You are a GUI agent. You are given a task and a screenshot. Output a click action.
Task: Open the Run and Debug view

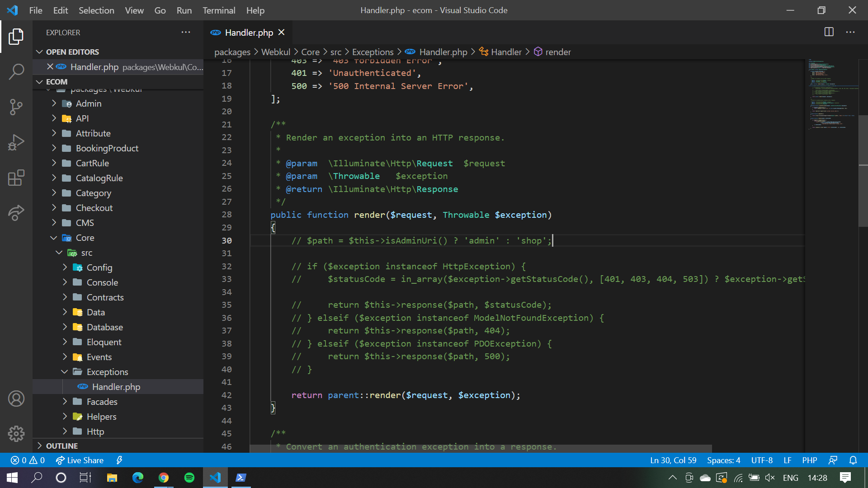(16, 142)
